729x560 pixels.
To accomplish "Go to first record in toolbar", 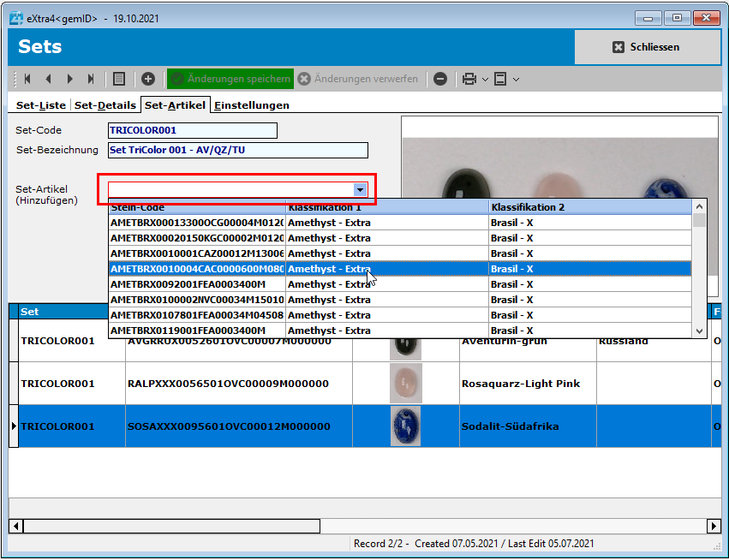I will coord(27,79).
